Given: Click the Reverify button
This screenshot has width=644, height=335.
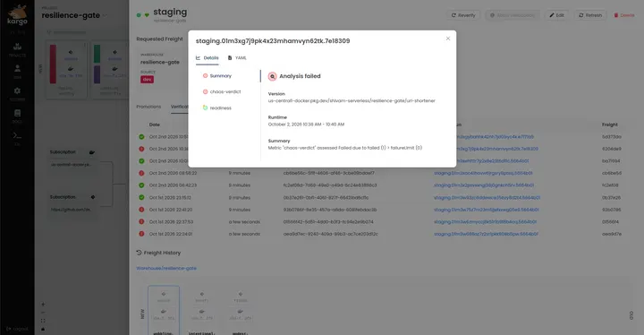Looking at the screenshot, I should pyautogui.click(x=463, y=15).
